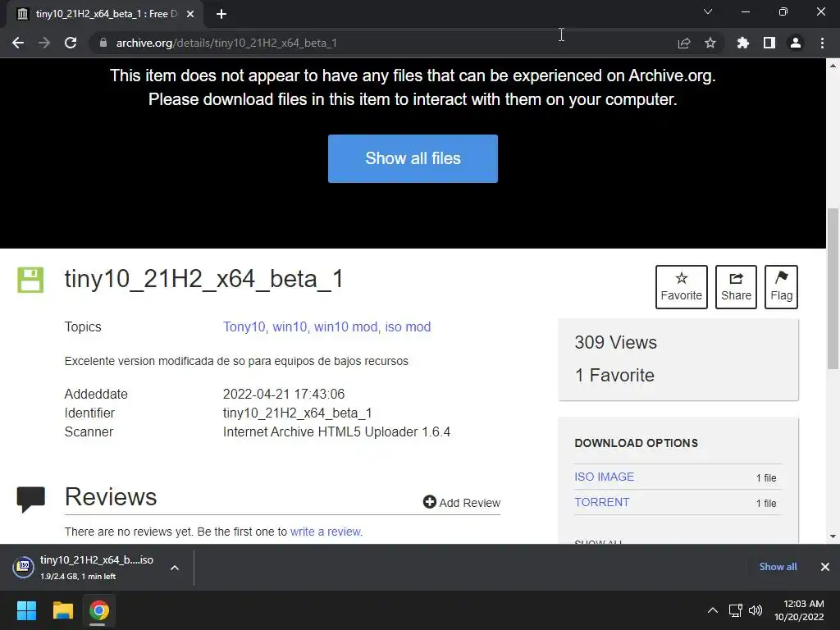The height and width of the screenshot is (630, 840).
Task: Click Internet Archive HTML5 Uploader 1.6.4 text
Action: 336,431
